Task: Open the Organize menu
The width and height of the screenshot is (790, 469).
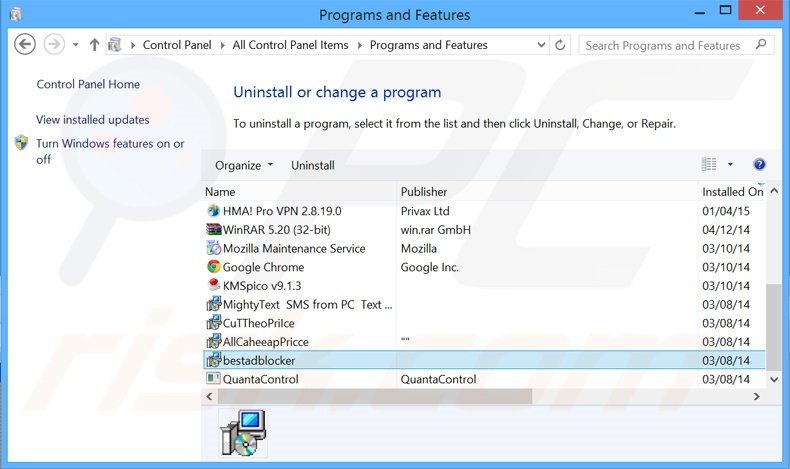Action: tap(243, 165)
